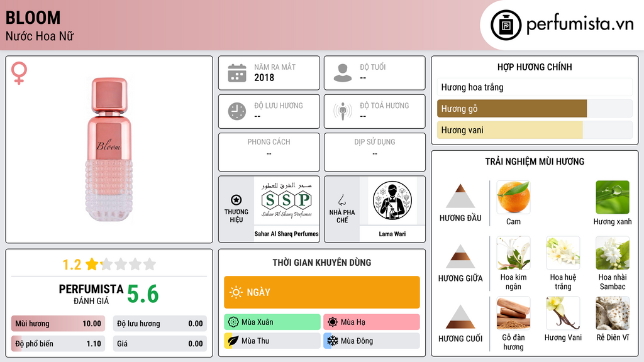Click the Sahar Al Sharq Perfumes brand name
Screen dimensions: 644x362
(x=286, y=234)
